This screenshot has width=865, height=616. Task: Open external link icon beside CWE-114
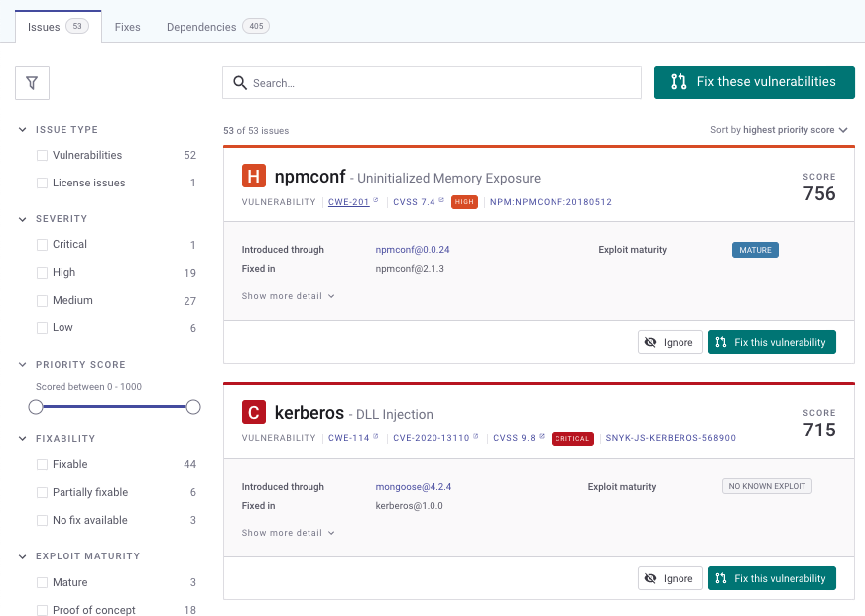tap(376, 436)
